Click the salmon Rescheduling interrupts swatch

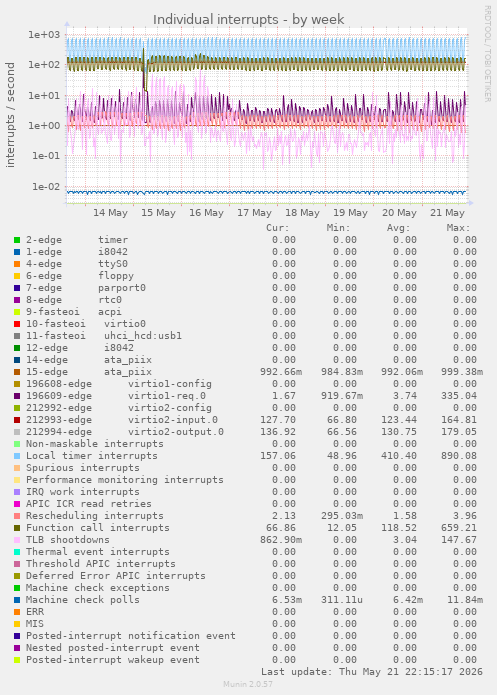coord(17,516)
